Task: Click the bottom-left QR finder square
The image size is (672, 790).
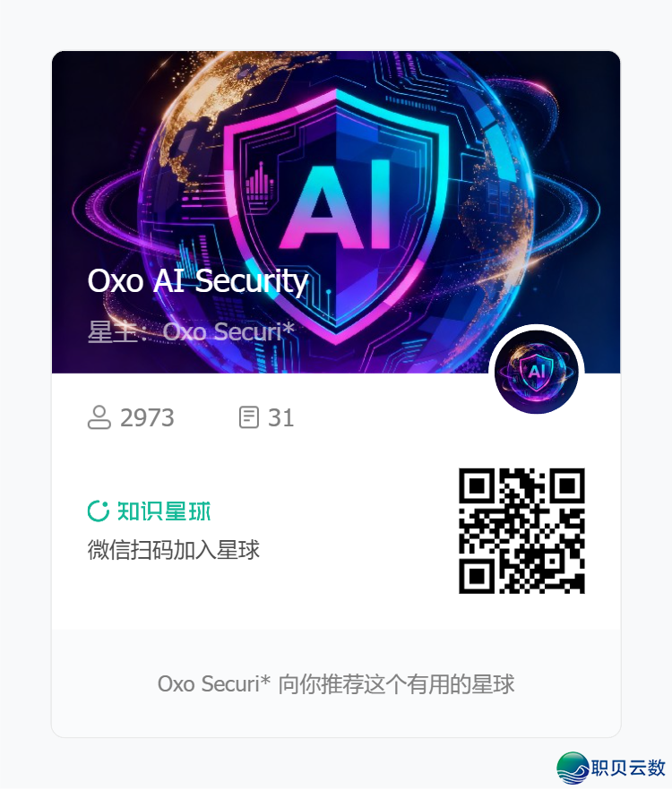Action: click(477, 577)
